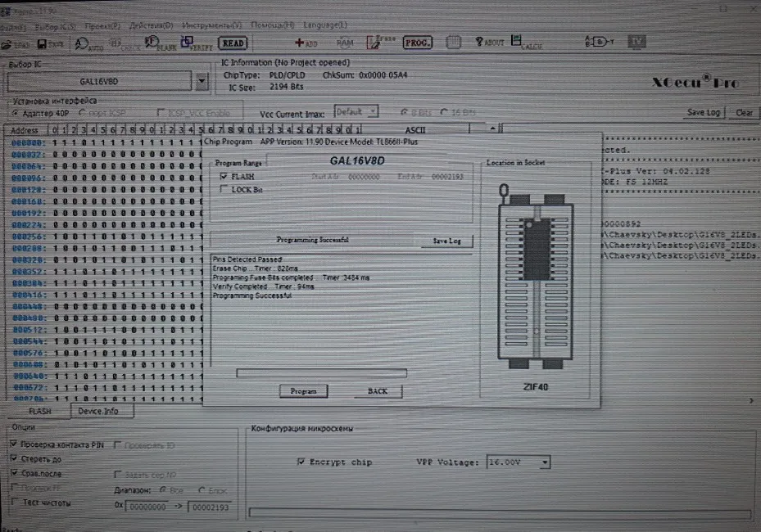Toggle the Encrypt chip checkbox
761x532 pixels.
click(x=301, y=462)
